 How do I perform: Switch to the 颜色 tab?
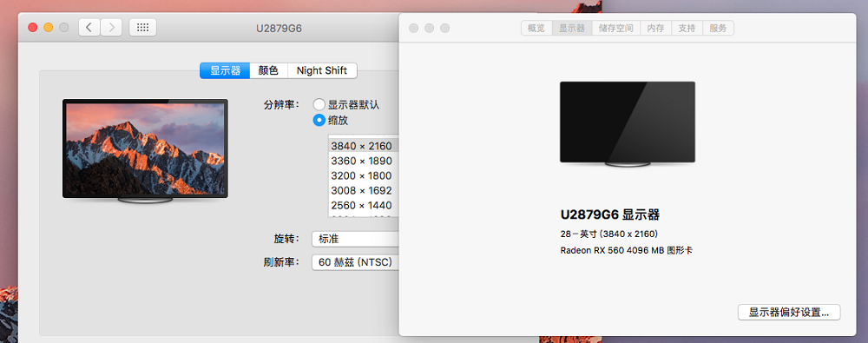click(x=268, y=70)
